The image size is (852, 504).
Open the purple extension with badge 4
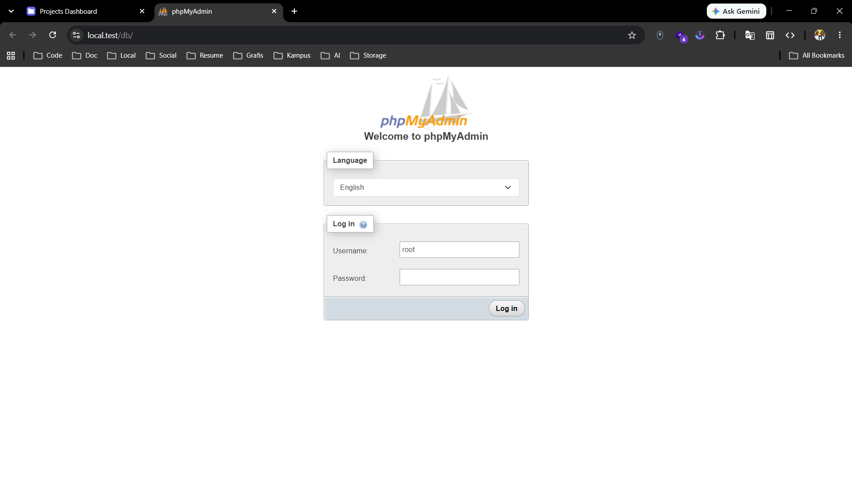click(x=681, y=36)
